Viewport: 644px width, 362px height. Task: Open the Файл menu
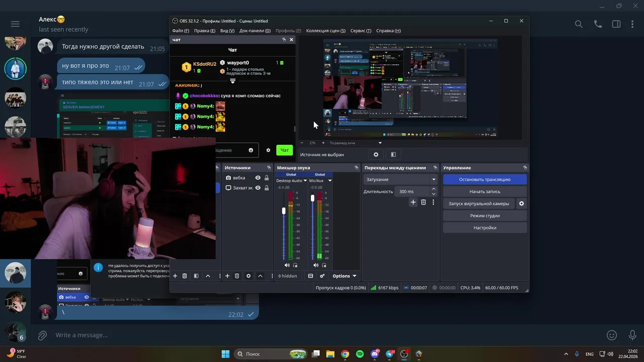tap(181, 31)
